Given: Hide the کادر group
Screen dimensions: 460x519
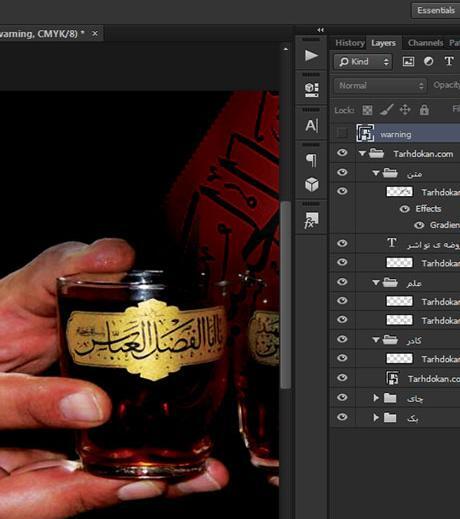Looking at the screenshot, I should pos(342,339).
